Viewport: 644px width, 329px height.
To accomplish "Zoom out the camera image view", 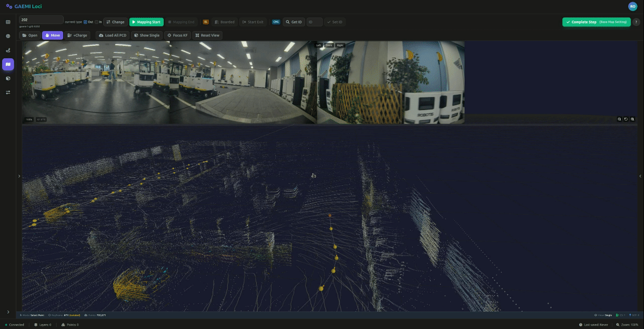I will coord(620,119).
